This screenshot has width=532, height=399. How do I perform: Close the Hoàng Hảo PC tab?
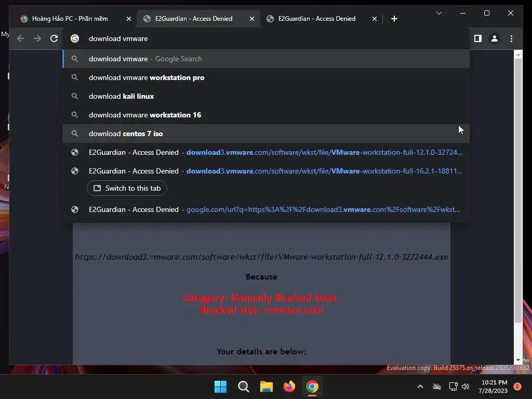click(129, 19)
